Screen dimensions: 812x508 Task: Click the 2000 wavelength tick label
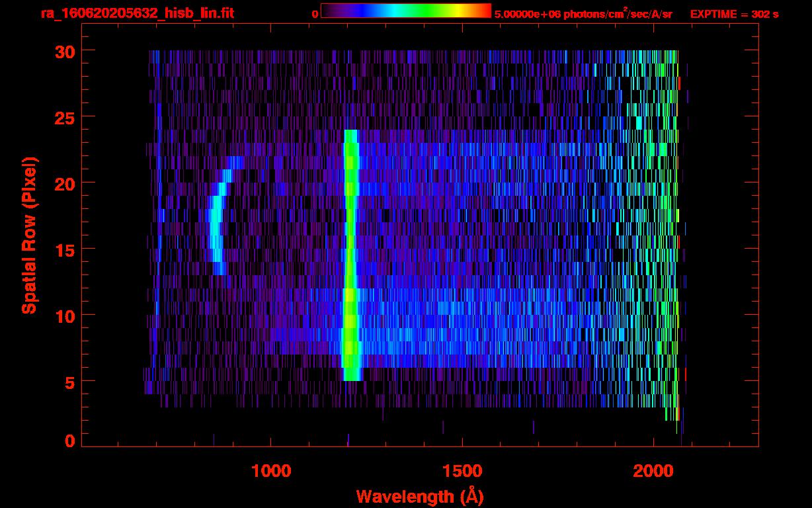point(653,471)
